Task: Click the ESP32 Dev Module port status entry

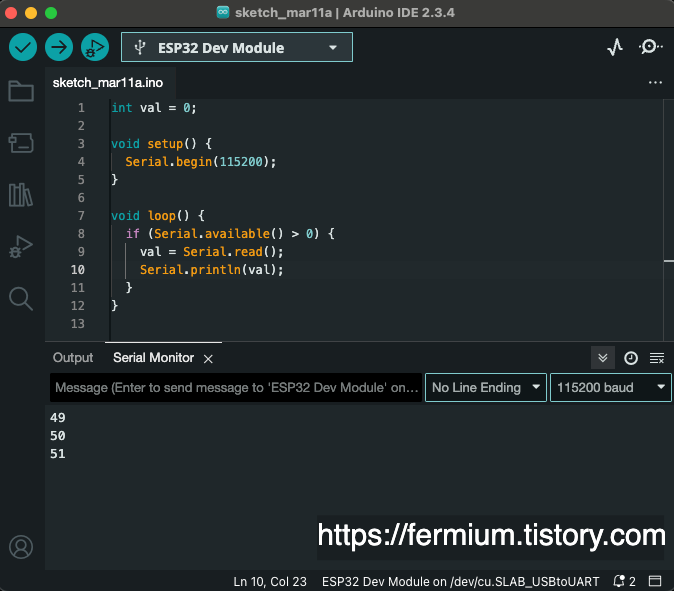Action: [x=460, y=582]
